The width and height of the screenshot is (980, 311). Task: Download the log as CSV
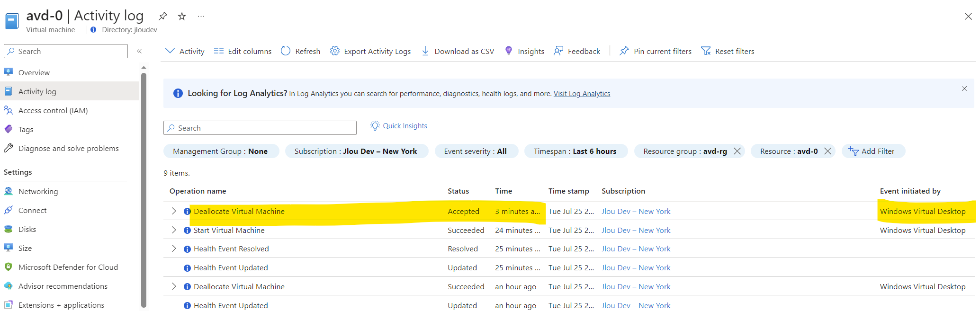[x=458, y=51]
